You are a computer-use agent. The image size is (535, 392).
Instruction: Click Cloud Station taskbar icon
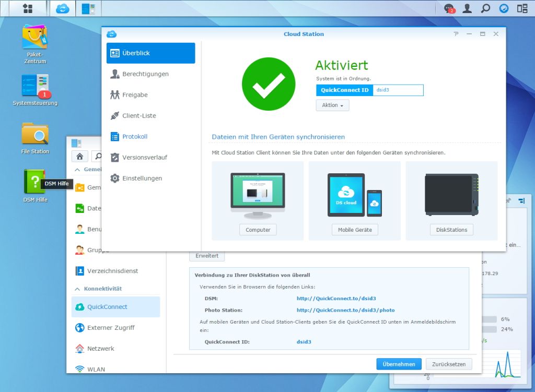coord(63,8)
